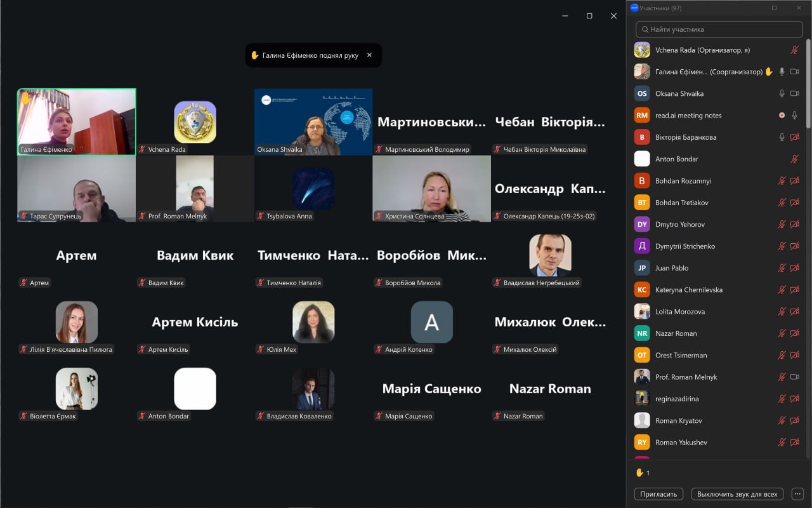Select Lolita Morozova in the participants list
This screenshot has width=812, height=508.
pyautogui.click(x=679, y=312)
